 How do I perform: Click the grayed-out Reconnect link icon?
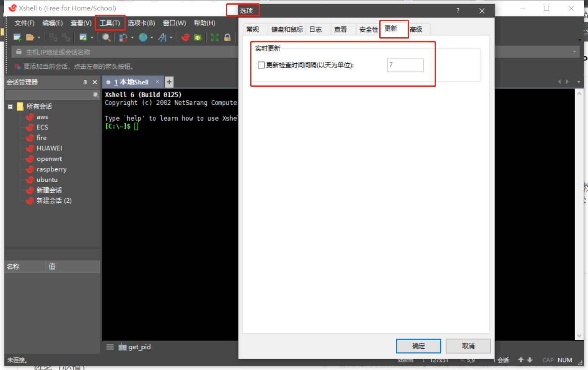pos(66,37)
